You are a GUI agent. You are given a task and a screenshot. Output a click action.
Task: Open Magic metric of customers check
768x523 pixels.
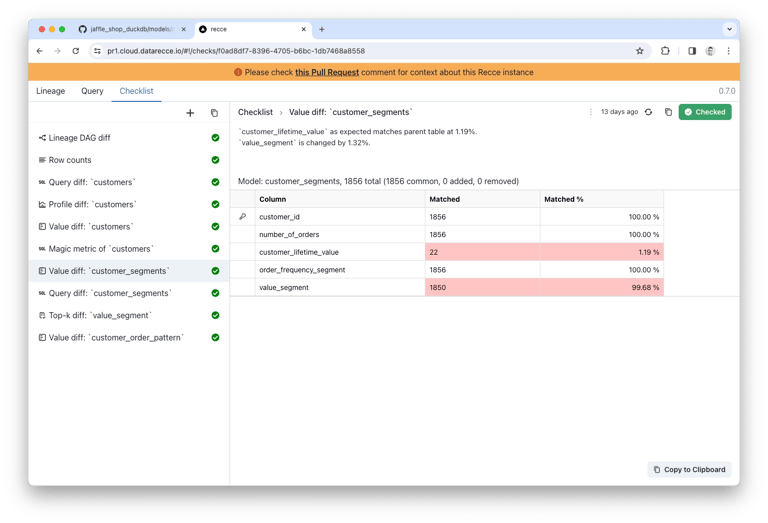[x=128, y=249]
